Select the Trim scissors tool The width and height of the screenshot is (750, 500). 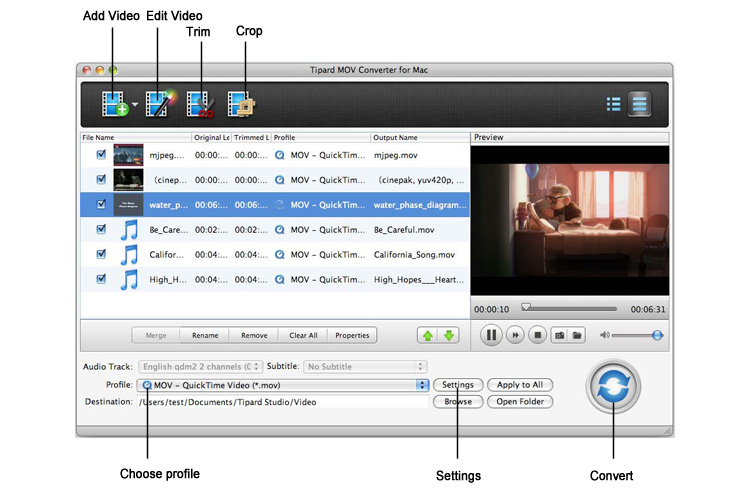[200, 104]
